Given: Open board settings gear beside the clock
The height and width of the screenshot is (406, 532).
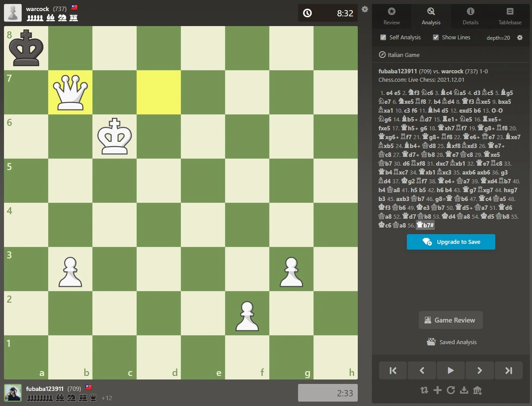Looking at the screenshot, I should (365, 9).
